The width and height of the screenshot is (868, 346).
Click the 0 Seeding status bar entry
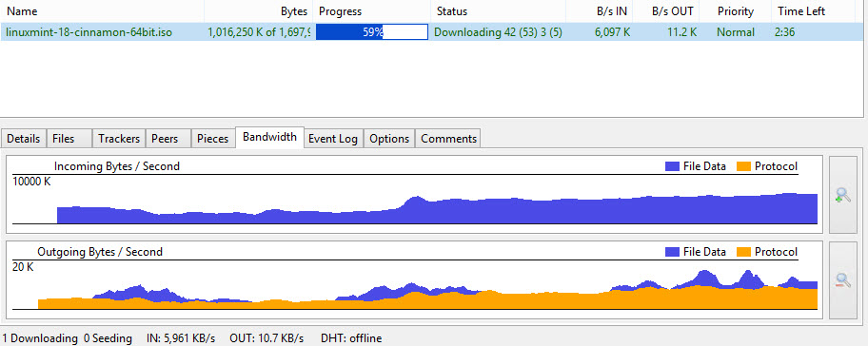108,337
